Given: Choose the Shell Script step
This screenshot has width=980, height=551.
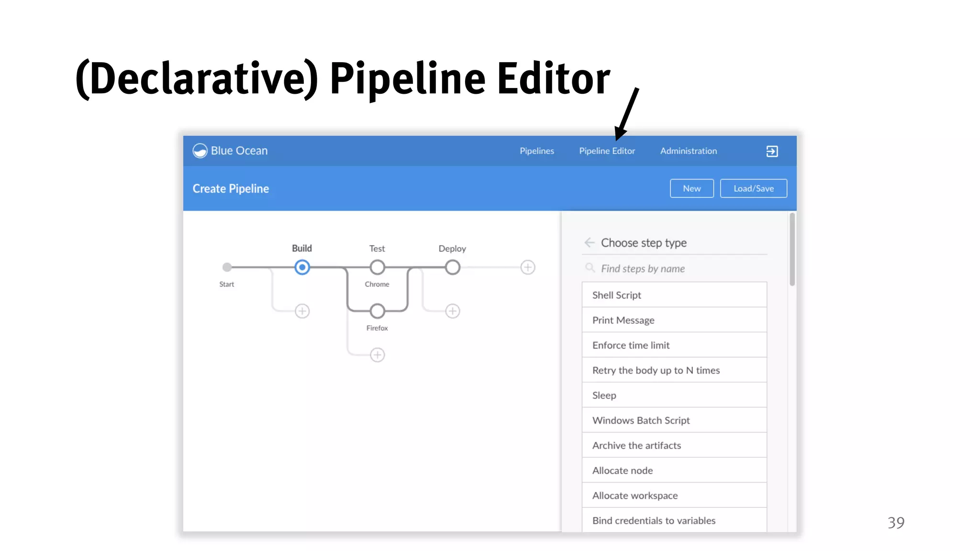Looking at the screenshot, I should (x=674, y=295).
